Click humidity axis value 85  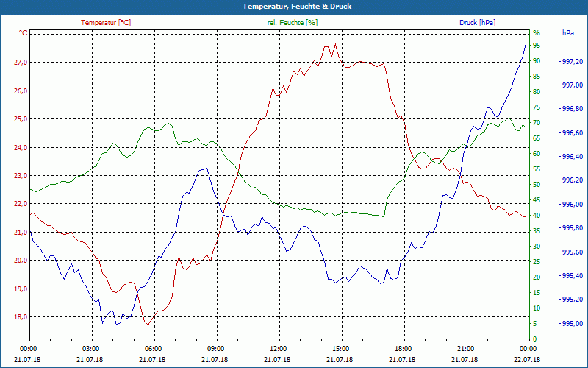click(x=537, y=77)
